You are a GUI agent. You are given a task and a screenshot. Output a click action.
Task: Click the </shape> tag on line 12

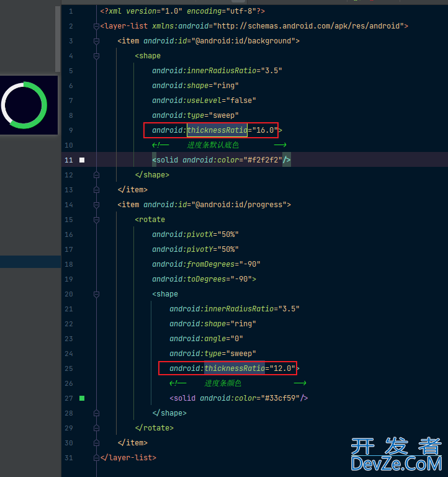coord(152,175)
